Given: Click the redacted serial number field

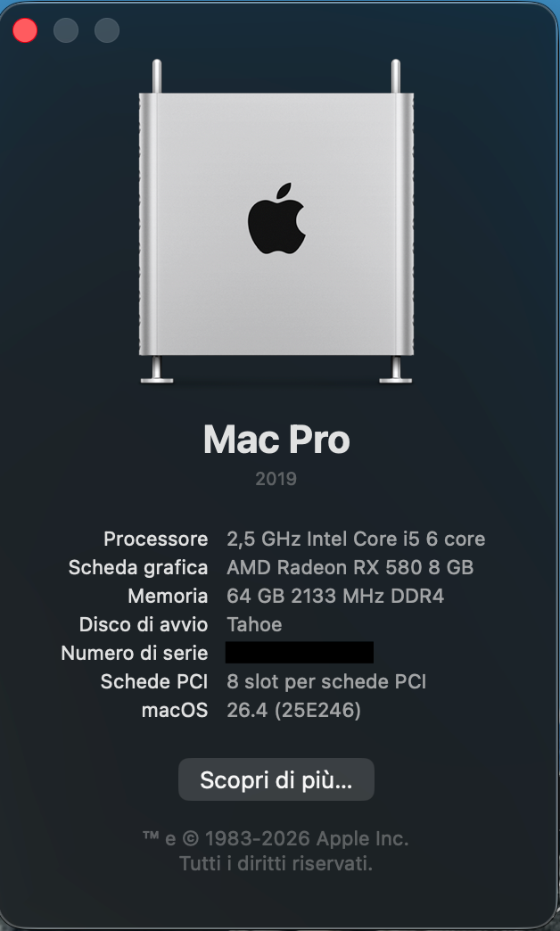Looking at the screenshot, I should coord(299,653).
